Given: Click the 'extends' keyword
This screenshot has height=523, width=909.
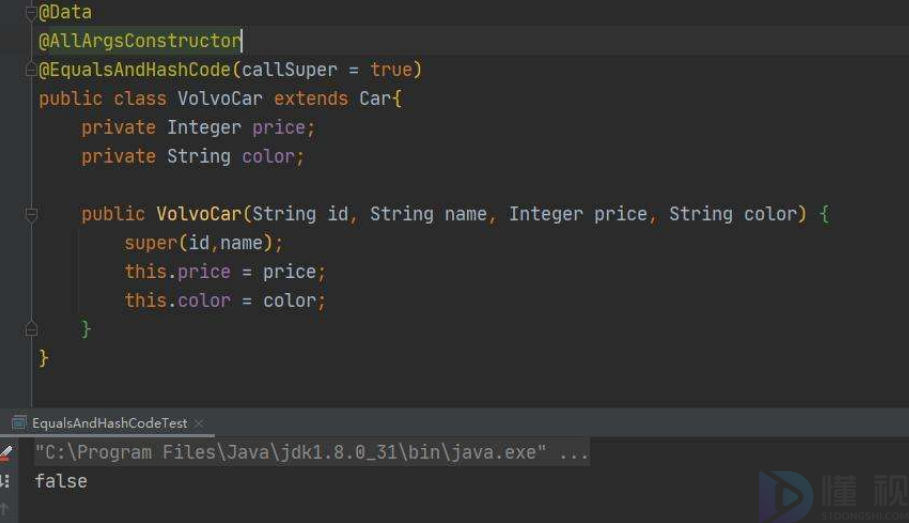Looking at the screenshot, I should [x=311, y=99].
